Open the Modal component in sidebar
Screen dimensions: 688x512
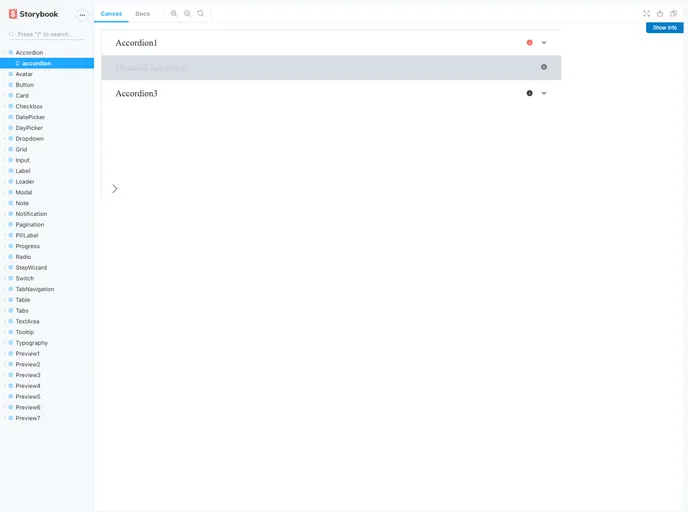(x=24, y=192)
